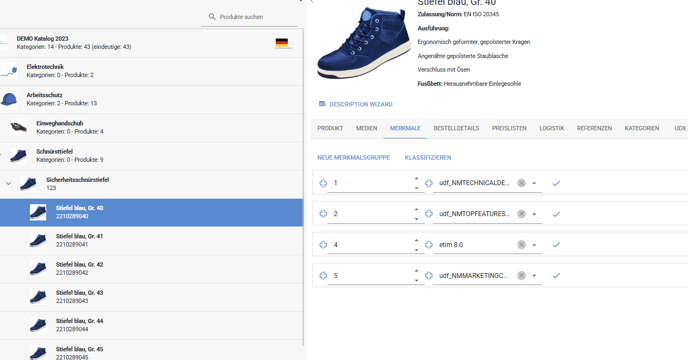Clear the udf_NMTOPFEATURES selection

[521, 214]
